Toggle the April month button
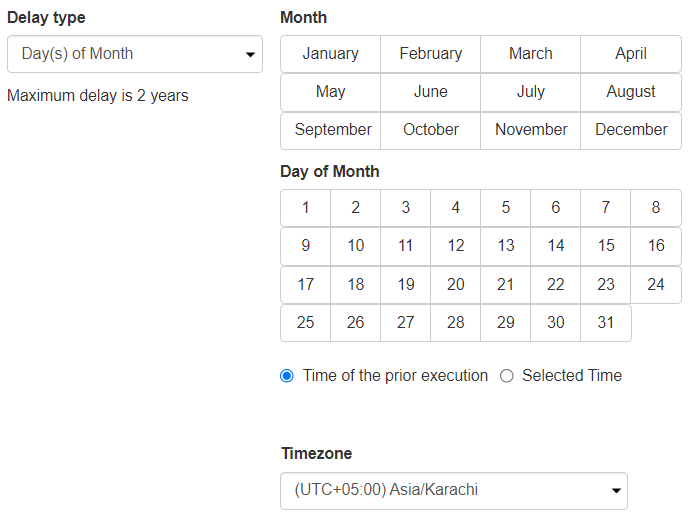Image resolution: width=694 pixels, height=519 pixels. (x=631, y=54)
